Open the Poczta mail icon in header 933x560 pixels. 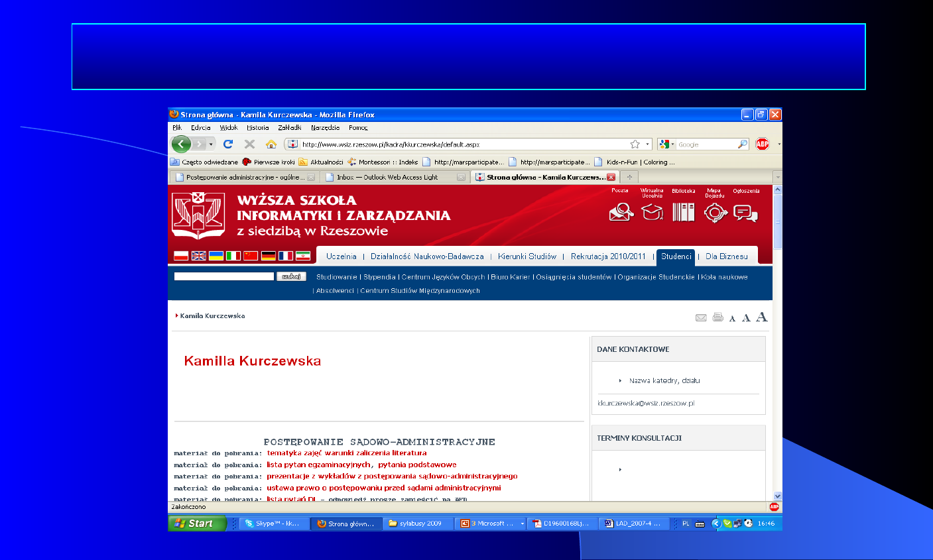pos(621,212)
